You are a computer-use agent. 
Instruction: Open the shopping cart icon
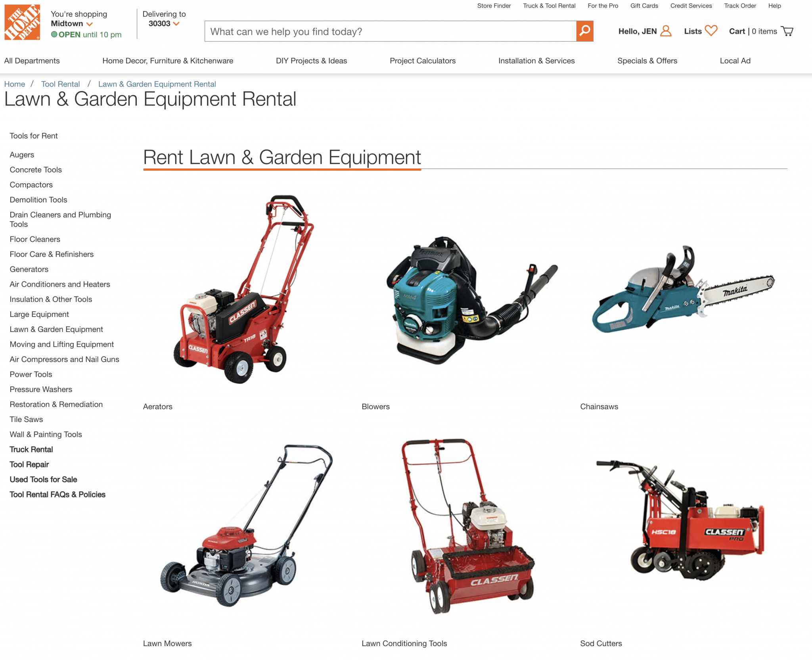(x=787, y=31)
